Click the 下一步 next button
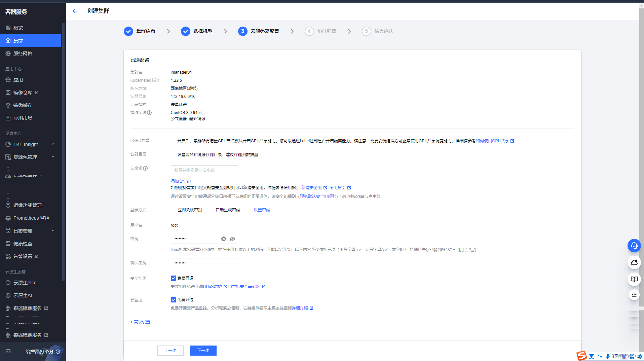644x361 pixels. pyautogui.click(x=203, y=351)
